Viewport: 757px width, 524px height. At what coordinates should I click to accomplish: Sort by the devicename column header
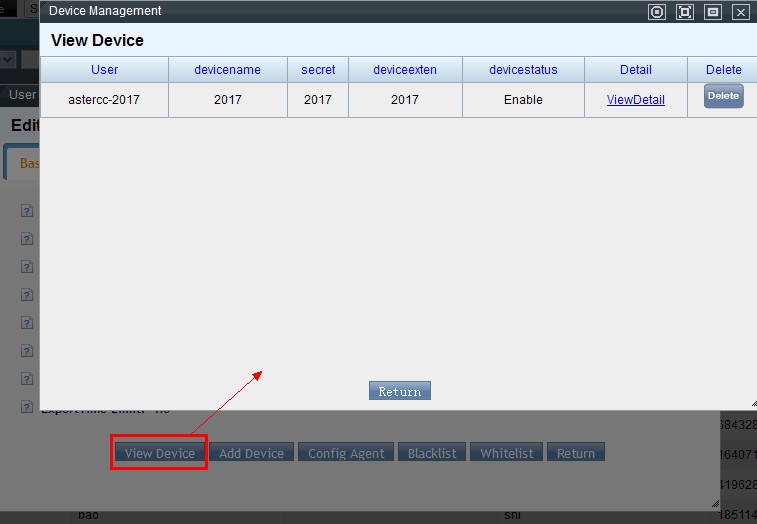pos(227,70)
